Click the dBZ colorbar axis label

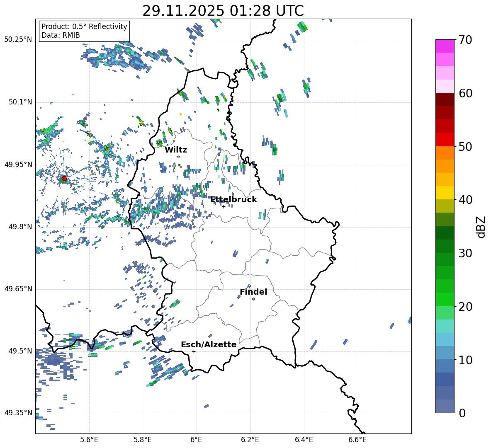coord(481,227)
